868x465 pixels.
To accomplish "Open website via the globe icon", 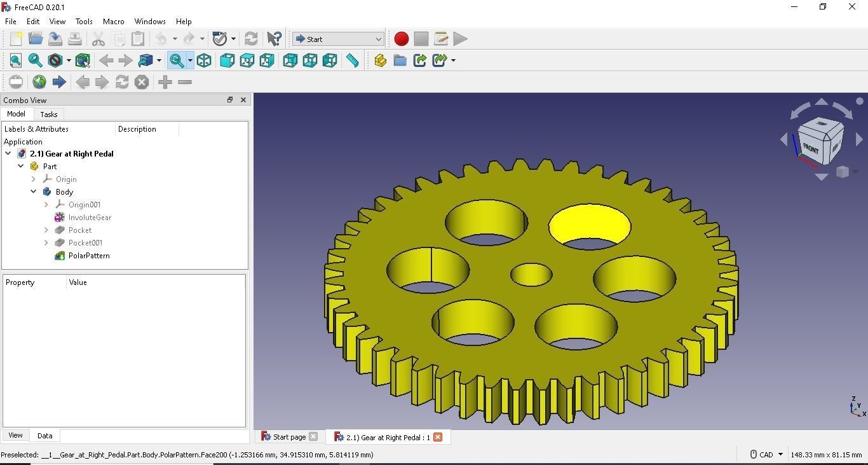I will coord(39,82).
